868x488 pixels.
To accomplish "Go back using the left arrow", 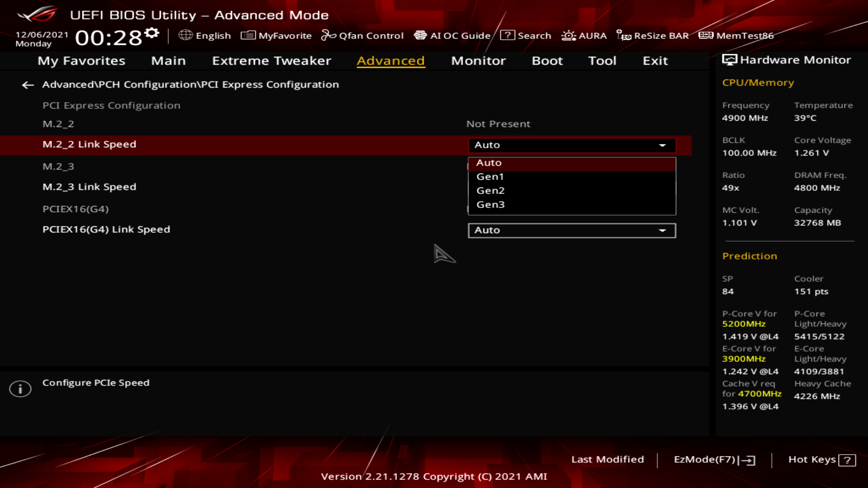I will [x=28, y=85].
